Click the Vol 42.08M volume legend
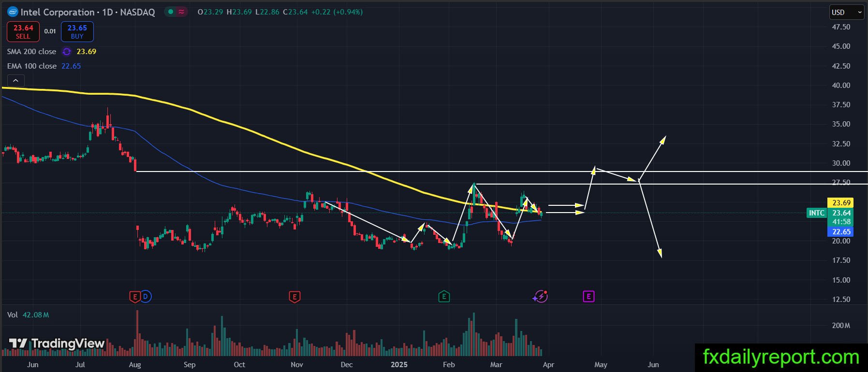This screenshot has width=868, height=372. [28, 315]
